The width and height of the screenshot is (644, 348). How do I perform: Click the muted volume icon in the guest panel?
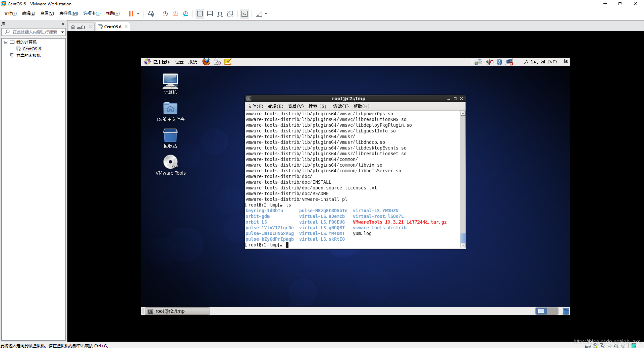tap(490, 62)
